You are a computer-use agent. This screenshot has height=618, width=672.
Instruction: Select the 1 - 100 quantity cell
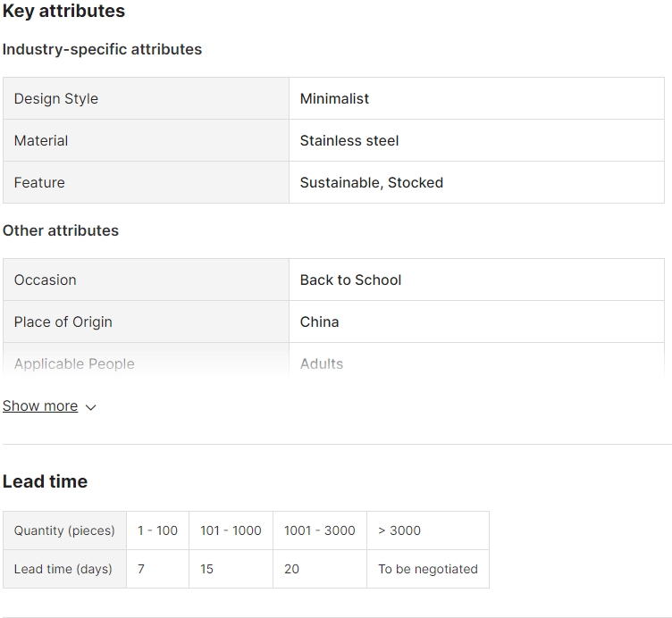157,530
